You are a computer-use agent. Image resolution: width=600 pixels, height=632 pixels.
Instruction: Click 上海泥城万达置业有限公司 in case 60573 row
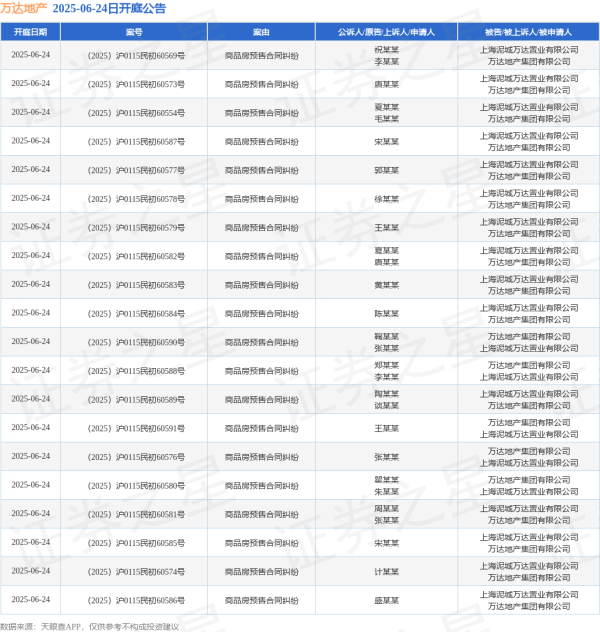529,78
